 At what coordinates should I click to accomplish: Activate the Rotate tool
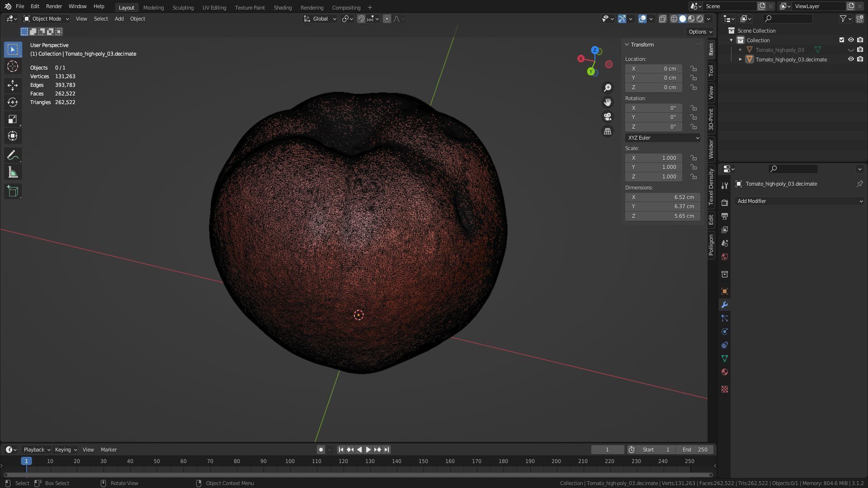point(13,102)
